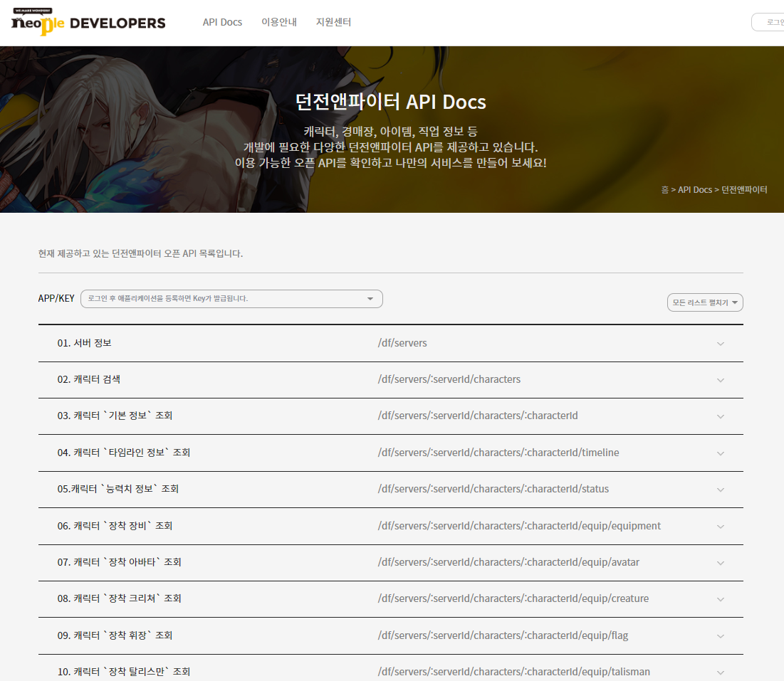Viewport: 784px width, 681px height.
Task: Click the 05.캐릭터 `능력치 정보` 조회 title
Action: pyautogui.click(x=118, y=489)
